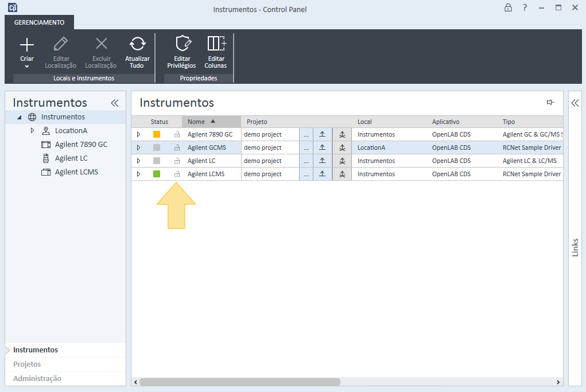Click the Agilent LC instrument tree icon
This screenshot has height=392, width=586.
pyautogui.click(x=46, y=158)
